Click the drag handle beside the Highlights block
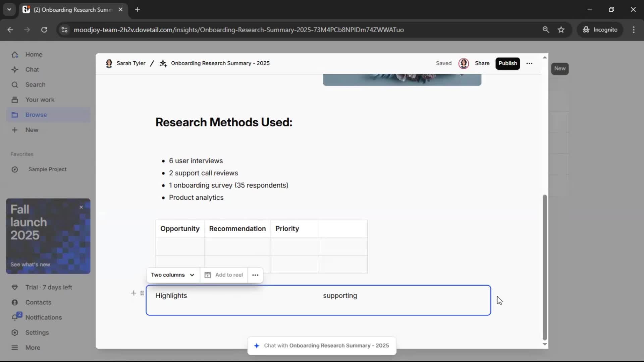The image size is (644, 362). pyautogui.click(x=142, y=293)
